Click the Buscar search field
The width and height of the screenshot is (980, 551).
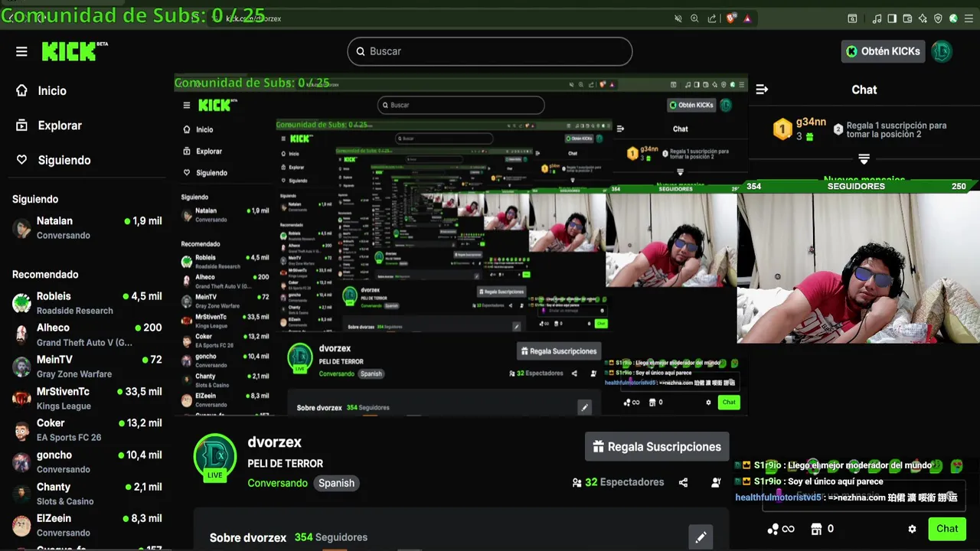click(490, 51)
